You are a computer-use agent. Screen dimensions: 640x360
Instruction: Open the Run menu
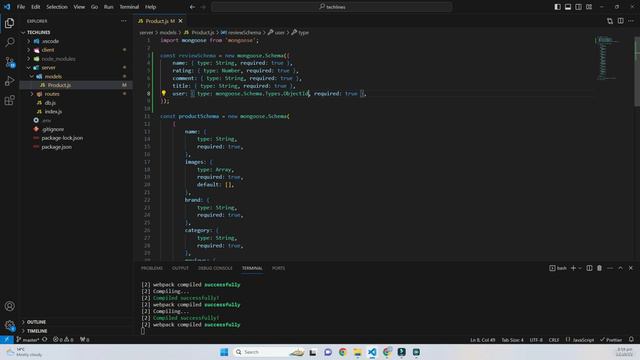(109, 7)
